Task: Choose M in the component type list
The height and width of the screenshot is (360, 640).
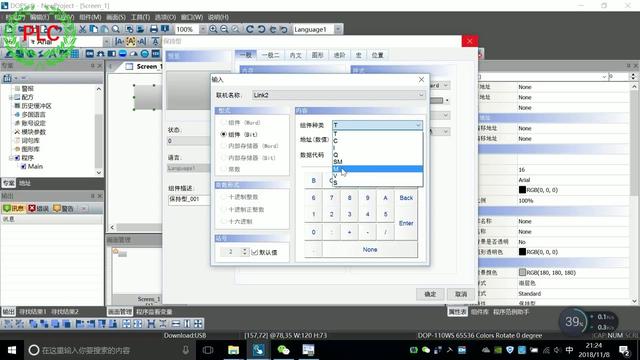Action: [378, 169]
